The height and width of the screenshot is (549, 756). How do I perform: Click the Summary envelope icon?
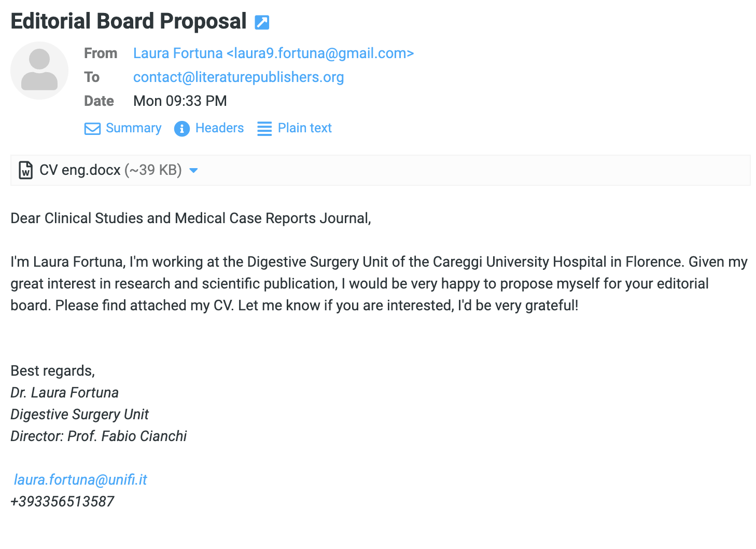[92, 129]
